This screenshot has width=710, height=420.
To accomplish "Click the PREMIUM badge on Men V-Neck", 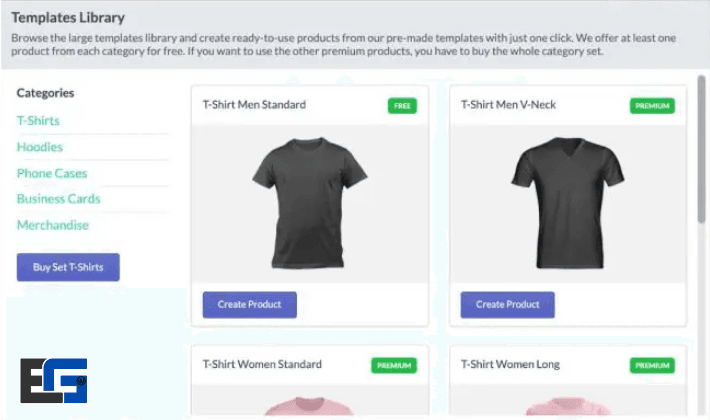I will 652,105.
